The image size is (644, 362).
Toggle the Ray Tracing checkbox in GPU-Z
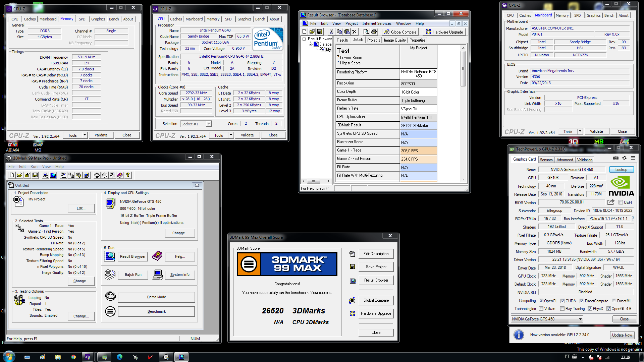[562, 309]
